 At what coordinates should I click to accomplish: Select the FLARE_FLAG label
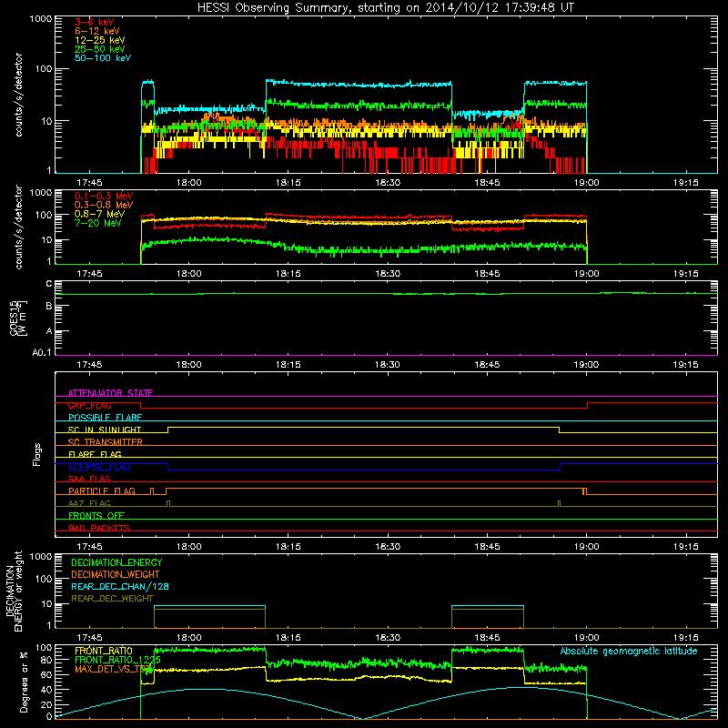click(x=95, y=454)
